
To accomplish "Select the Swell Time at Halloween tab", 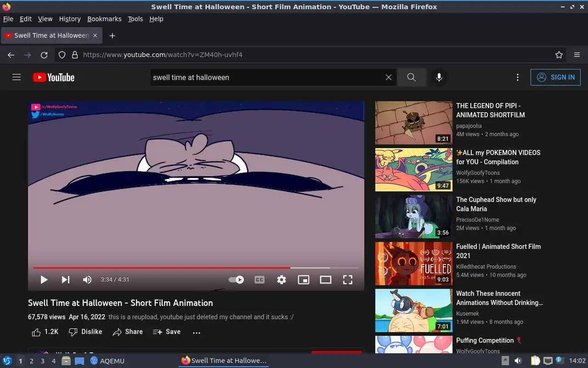I will pos(51,35).
